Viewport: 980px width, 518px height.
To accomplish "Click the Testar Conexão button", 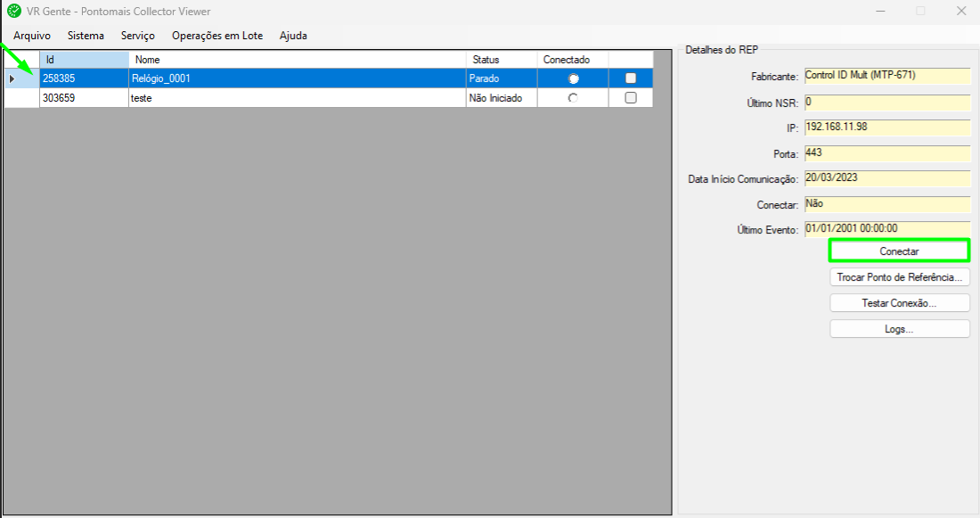I will coord(900,303).
